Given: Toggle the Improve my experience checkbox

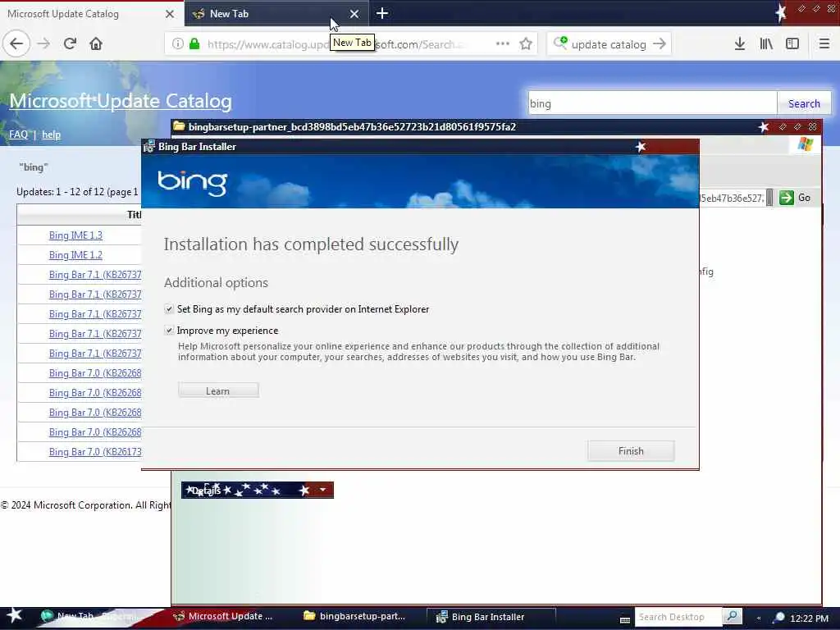Looking at the screenshot, I should pos(169,330).
